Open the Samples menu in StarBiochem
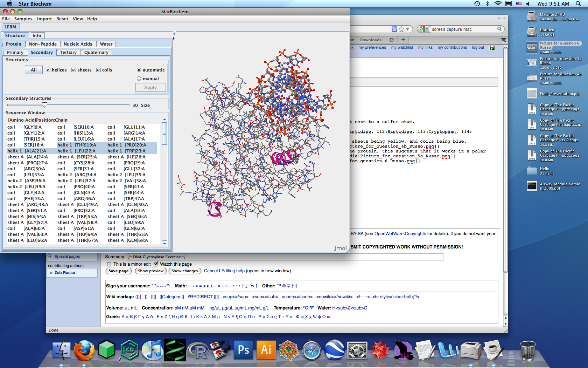588x368 pixels. point(23,19)
